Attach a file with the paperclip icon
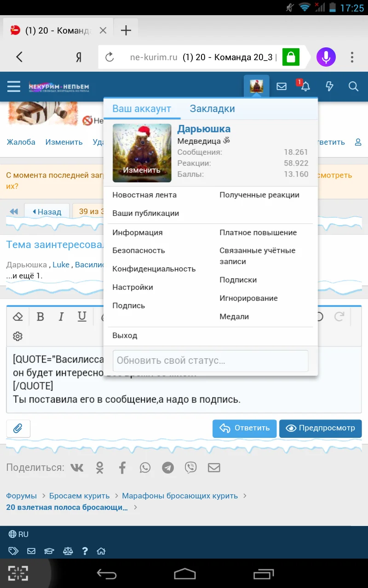Viewport: 368px width, 588px height. coord(18,428)
